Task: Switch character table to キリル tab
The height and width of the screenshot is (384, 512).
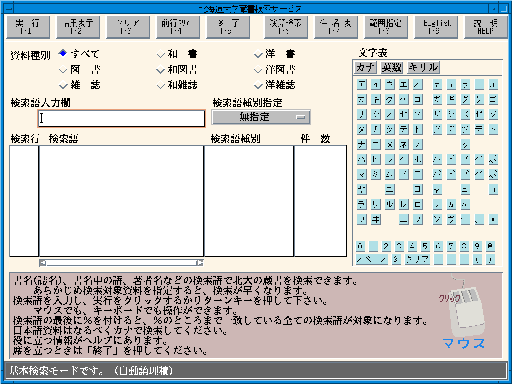Action: click(x=423, y=68)
